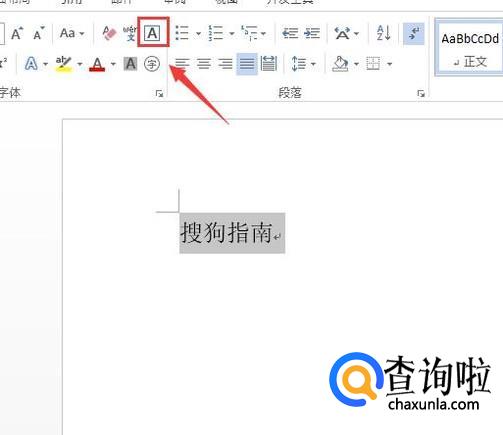Open the Paragraph dialog launcher

click(421, 94)
